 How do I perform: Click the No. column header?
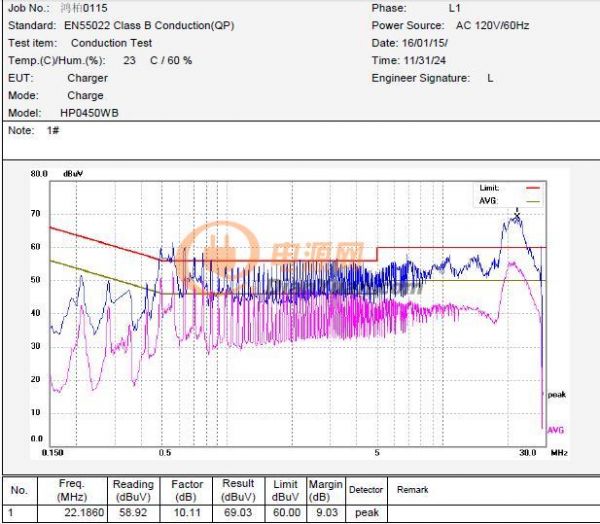point(19,490)
